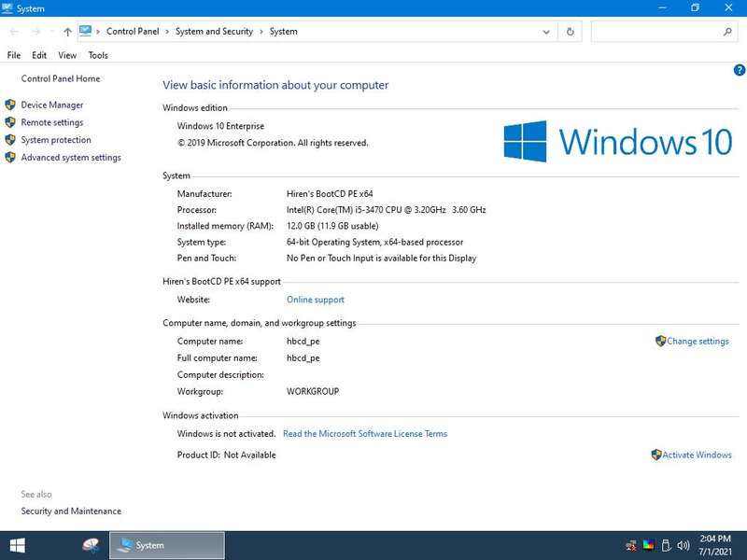Open the blue Help question mark
The width and height of the screenshot is (747, 560).
point(739,70)
